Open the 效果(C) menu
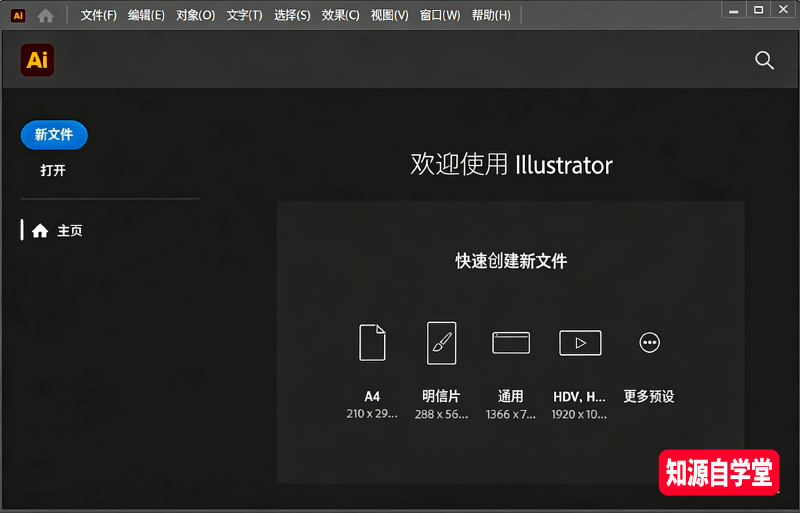The image size is (800, 513). pos(340,15)
